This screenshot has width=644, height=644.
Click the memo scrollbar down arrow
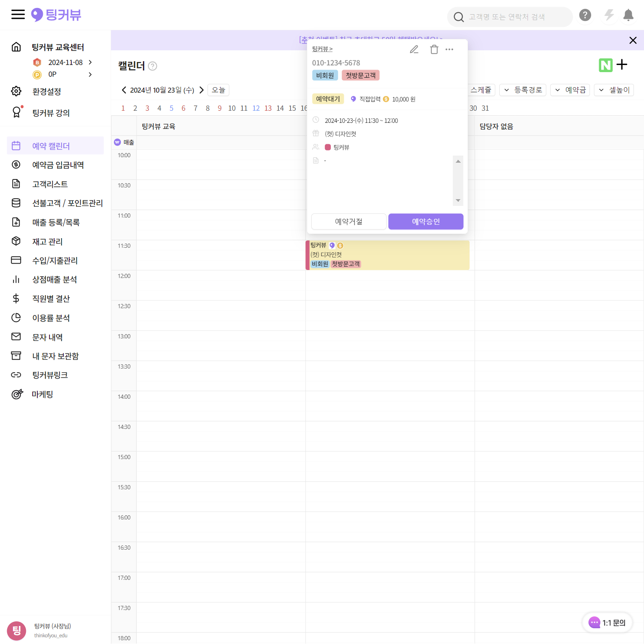[458, 200]
